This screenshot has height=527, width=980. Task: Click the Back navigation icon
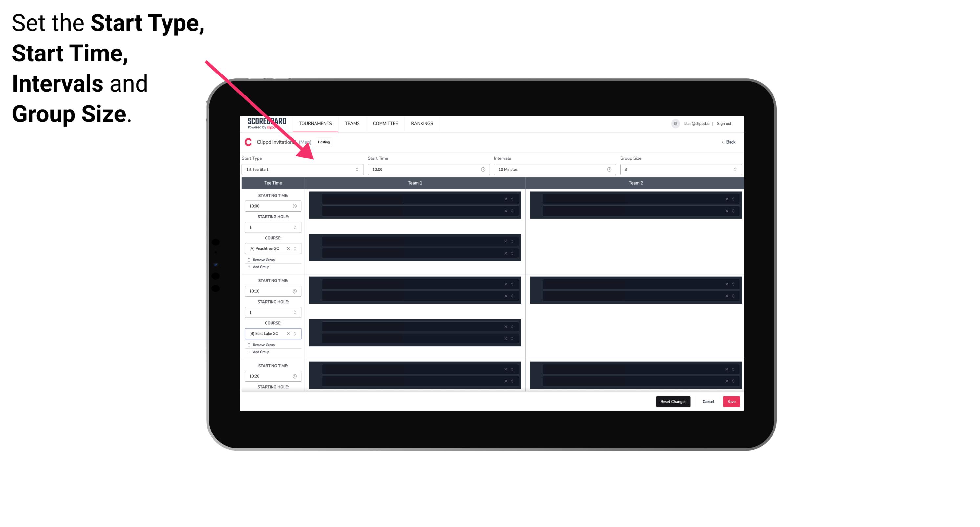722,143
